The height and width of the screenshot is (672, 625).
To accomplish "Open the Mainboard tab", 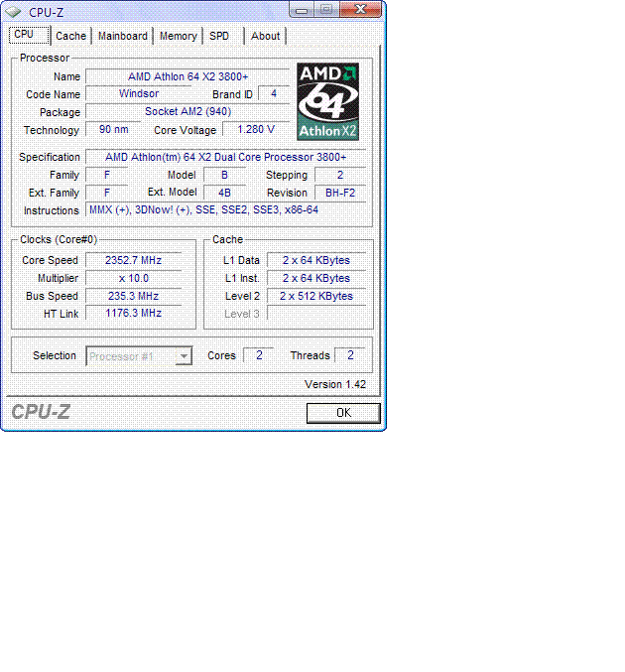I will [123, 36].
